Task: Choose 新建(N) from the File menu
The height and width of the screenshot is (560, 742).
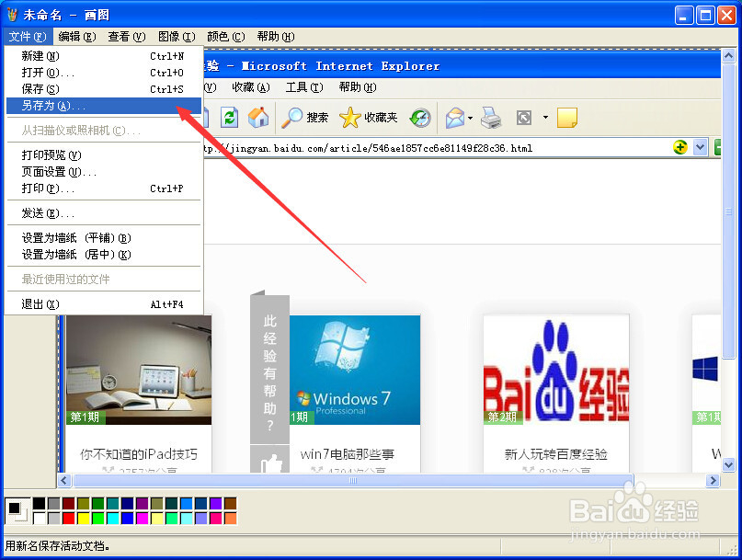Action: point(104,56)
